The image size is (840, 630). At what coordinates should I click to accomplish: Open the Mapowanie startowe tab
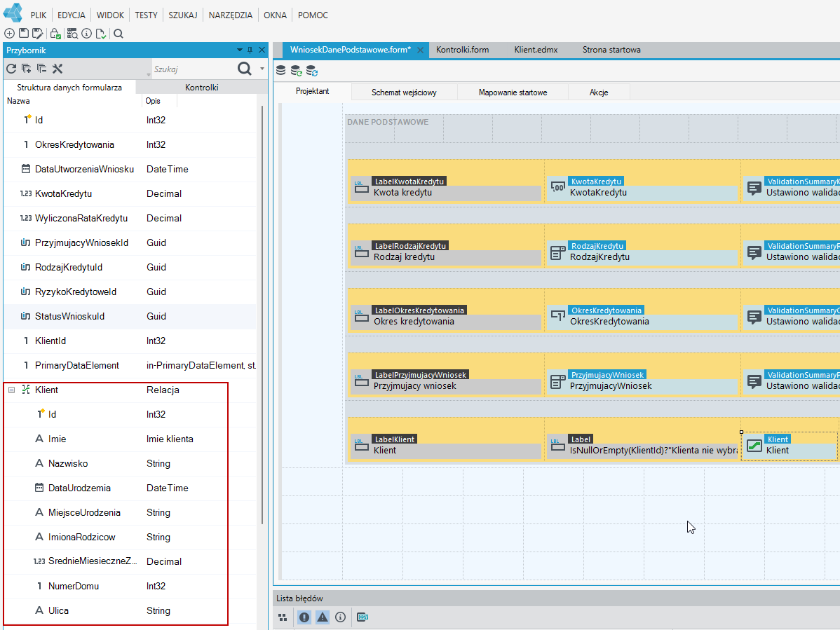(513, 92)
